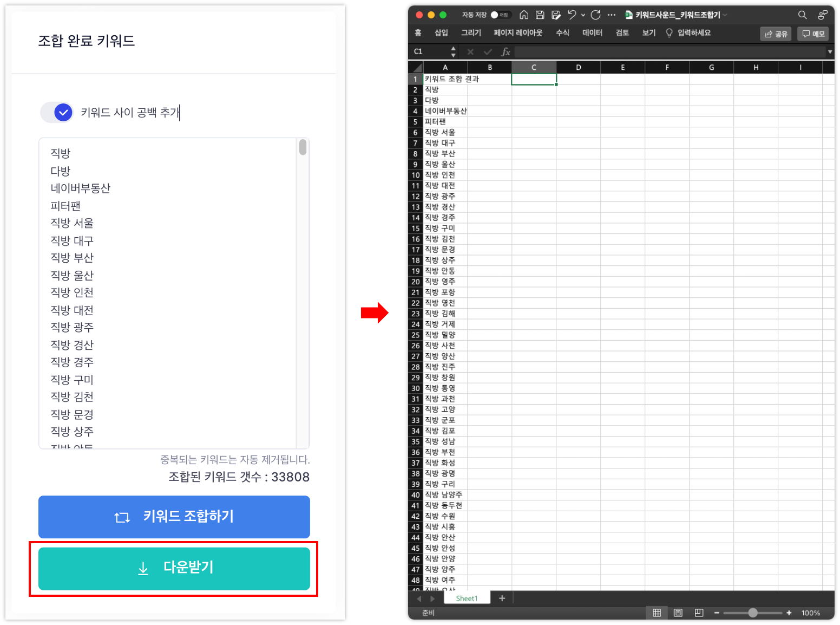Viewport: 840px width, 625px height.
Task: Click the 공유 share button
Action: (x=776, y=34)
